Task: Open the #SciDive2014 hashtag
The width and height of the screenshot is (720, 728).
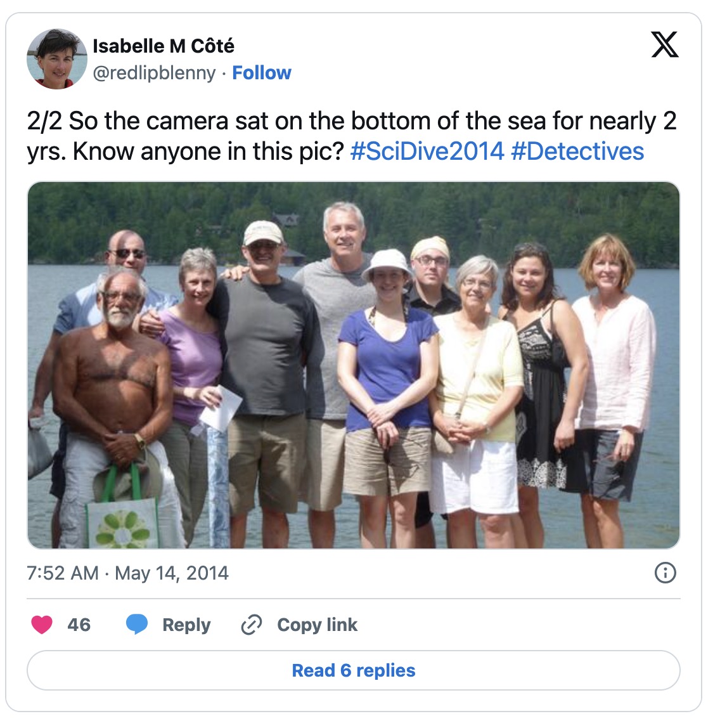Action: [427, 152]
